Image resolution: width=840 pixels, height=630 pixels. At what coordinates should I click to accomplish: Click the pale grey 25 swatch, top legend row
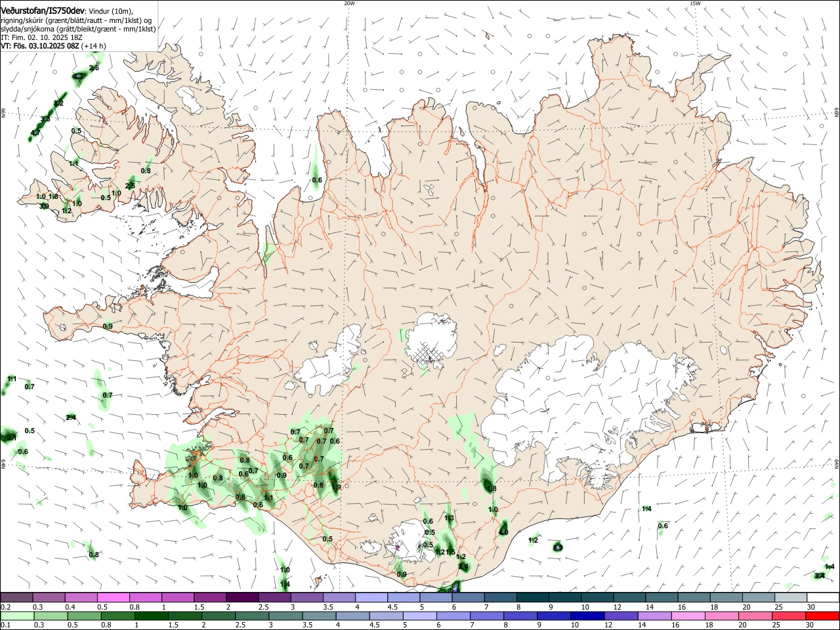click(791, 598)
